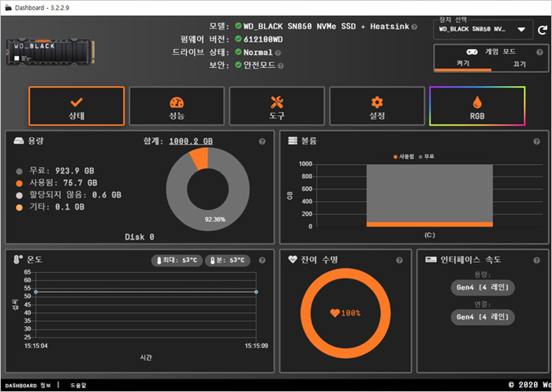This screenshot has width=552, height=392.
Task: Open the 상태 (Status) tab
Action: [x=76, y=106]
